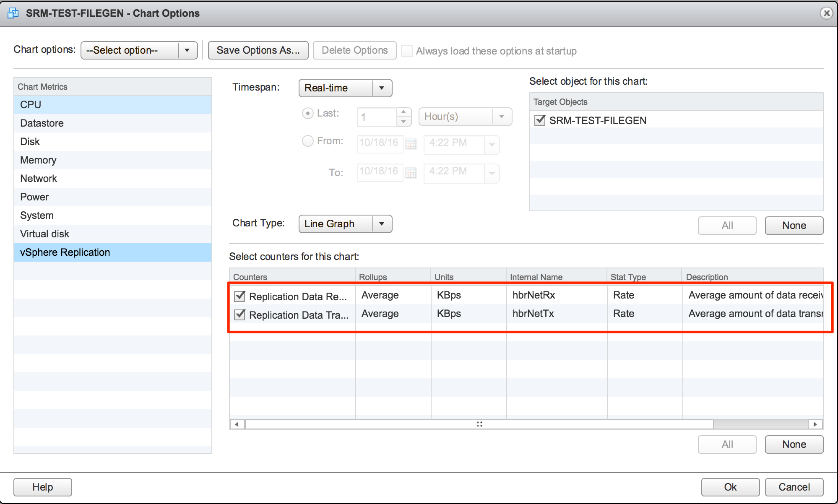The height and width of the screenshot is (504, 838).
Task: Select the From radio button
Action: pyautogui.click(x=307, y=141)
